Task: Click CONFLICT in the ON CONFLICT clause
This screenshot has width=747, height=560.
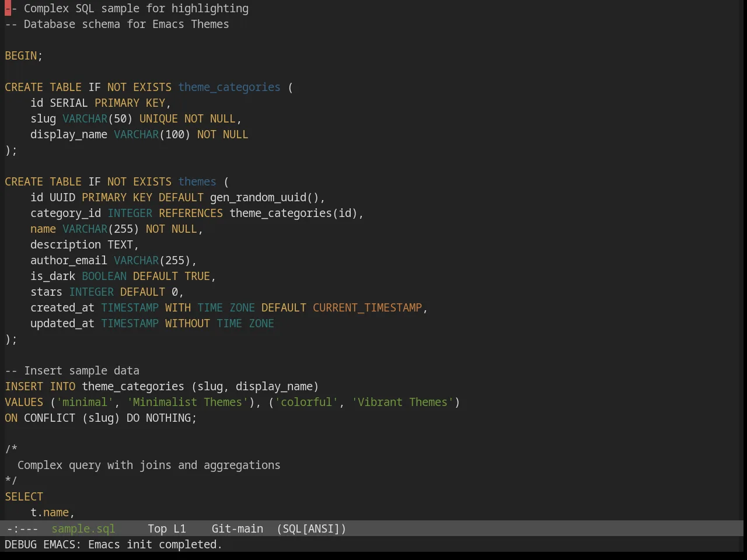Action: [x=50, y=418]
